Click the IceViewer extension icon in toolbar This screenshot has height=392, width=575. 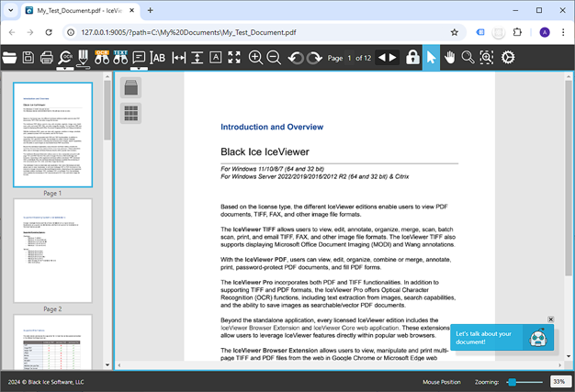pyautogui.click(x=479, y=32)
